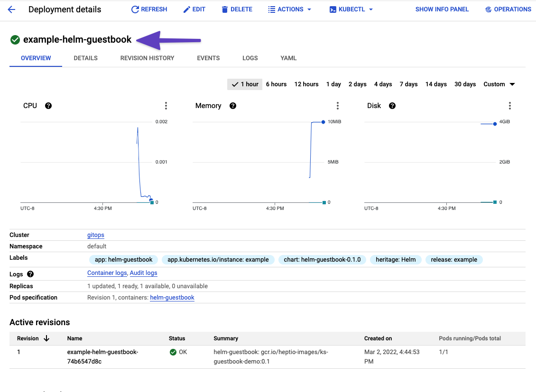The width and height of the screenshot is (536, 392).
Task: Switch to the YAML tab
Action: click(x=288, y=58)
